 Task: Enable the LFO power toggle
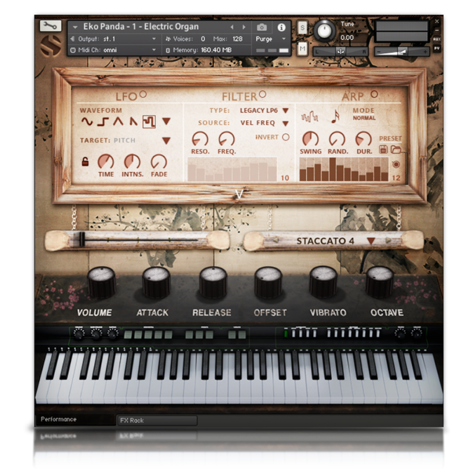tap(143, 95)
